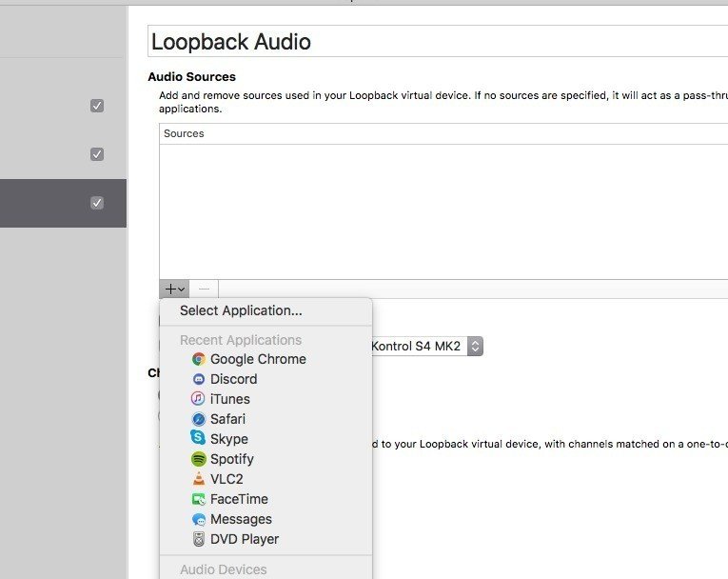728x579 pixels.
Task: Click the Skype logo icon
Action: 198,438
